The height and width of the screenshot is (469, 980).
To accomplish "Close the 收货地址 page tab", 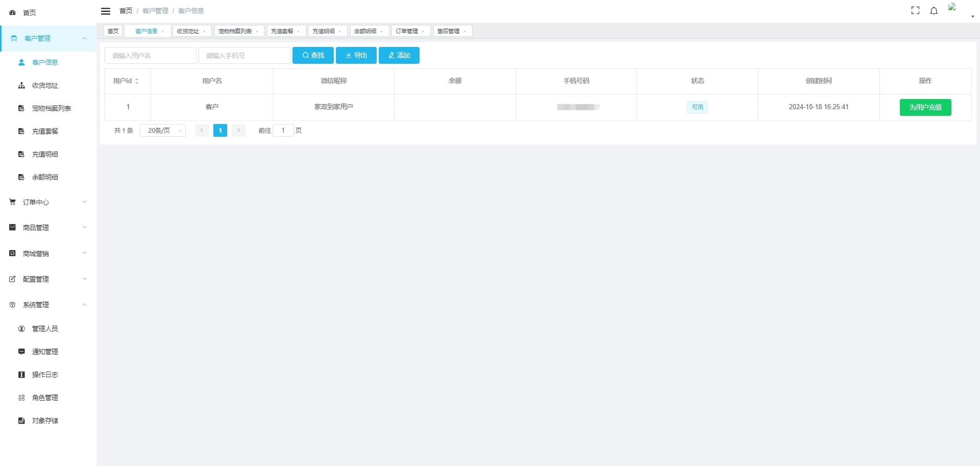I will pos(205,32).
